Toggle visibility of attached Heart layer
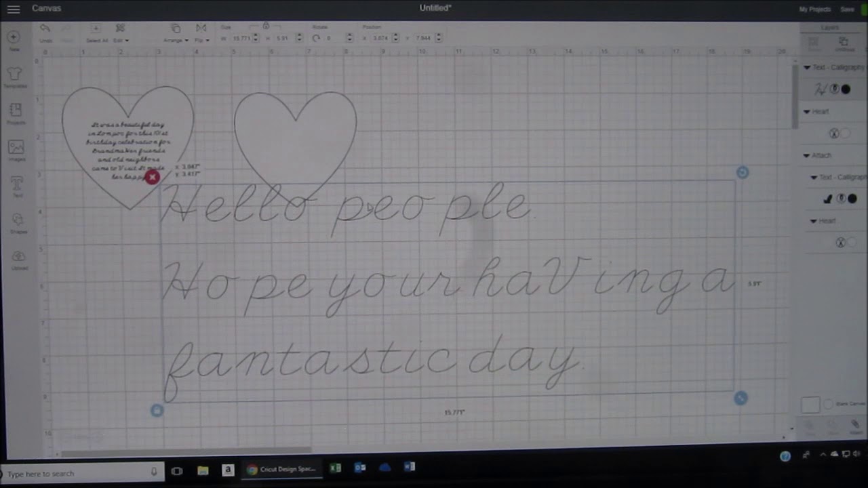868x488 pixels. point(841,242)
